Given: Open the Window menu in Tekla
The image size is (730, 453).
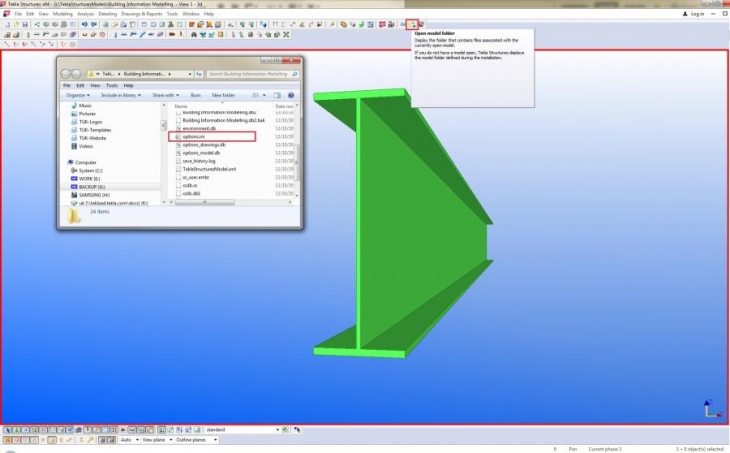Looking at the screenshot, I should [190, 14].
